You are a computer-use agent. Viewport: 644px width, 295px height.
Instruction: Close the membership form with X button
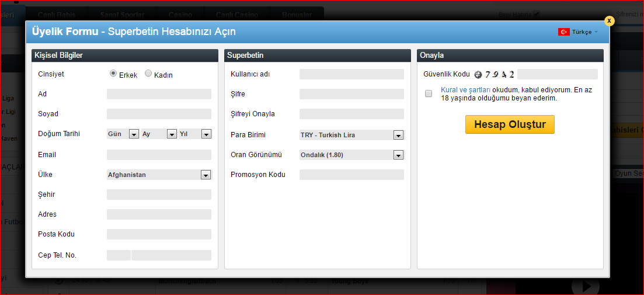pyautogui.click(x=610, y=20)
